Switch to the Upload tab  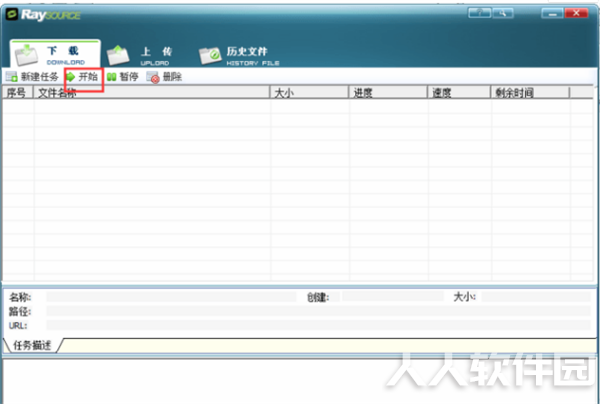pyautogui.click(x=139, y=55)
